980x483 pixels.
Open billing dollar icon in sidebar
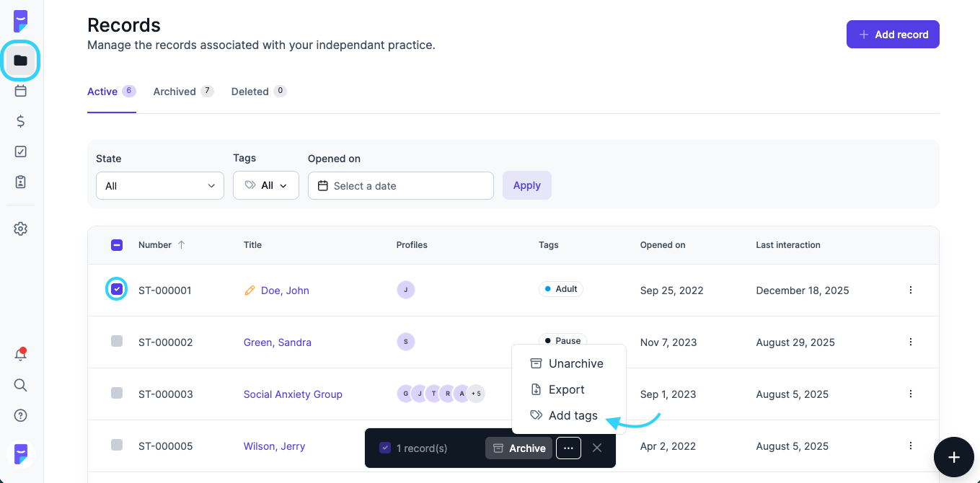(x=21, y=121)
